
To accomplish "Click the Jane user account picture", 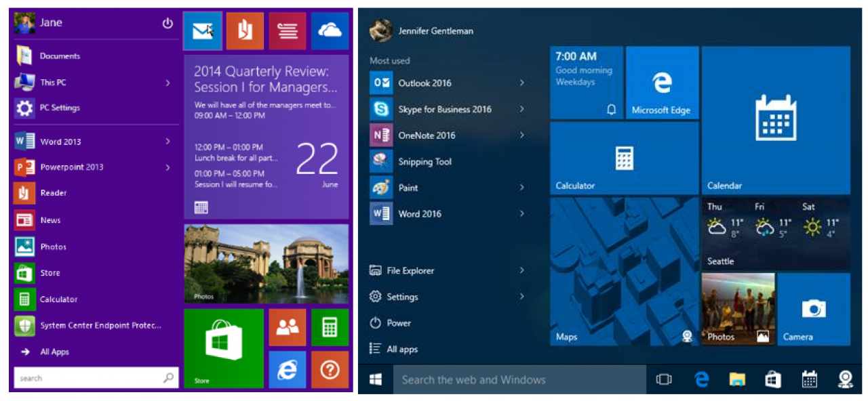I will tap(24, 23).
